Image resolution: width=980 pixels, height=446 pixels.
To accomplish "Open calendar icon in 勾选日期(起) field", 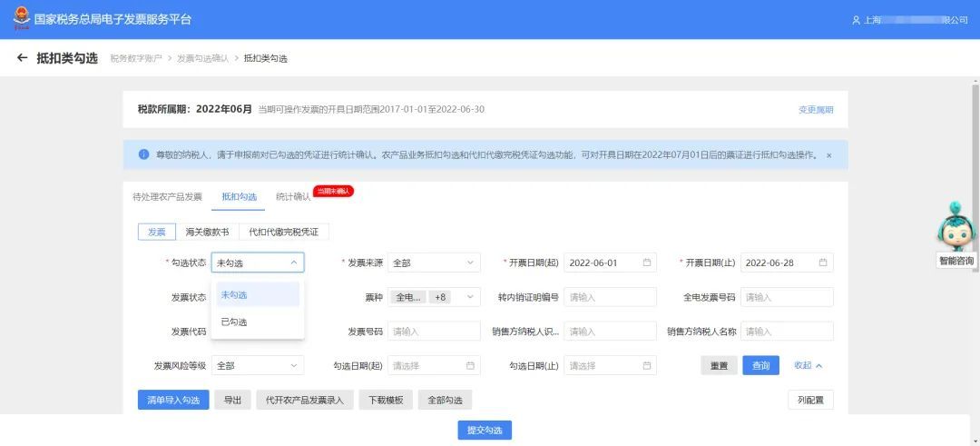I will coord(470,365).
